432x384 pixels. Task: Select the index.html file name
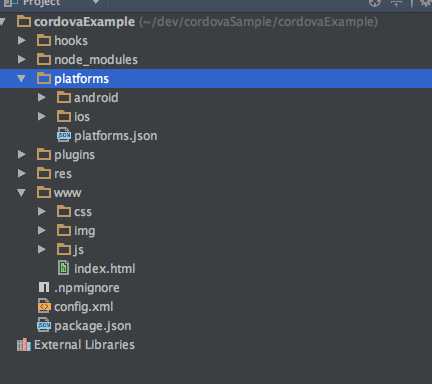[105, 269]
